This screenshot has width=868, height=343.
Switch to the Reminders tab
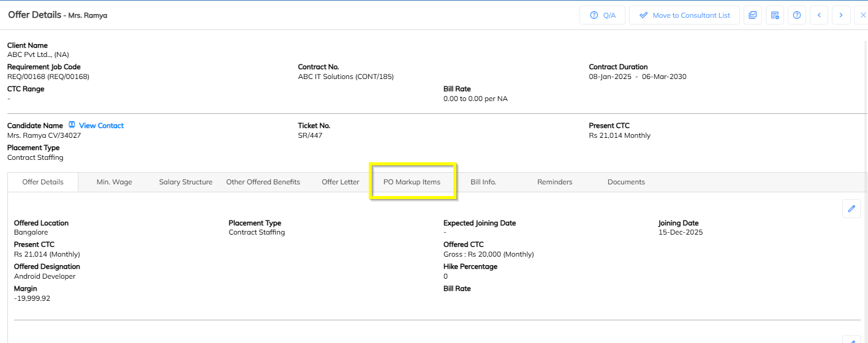coord(554,182)
